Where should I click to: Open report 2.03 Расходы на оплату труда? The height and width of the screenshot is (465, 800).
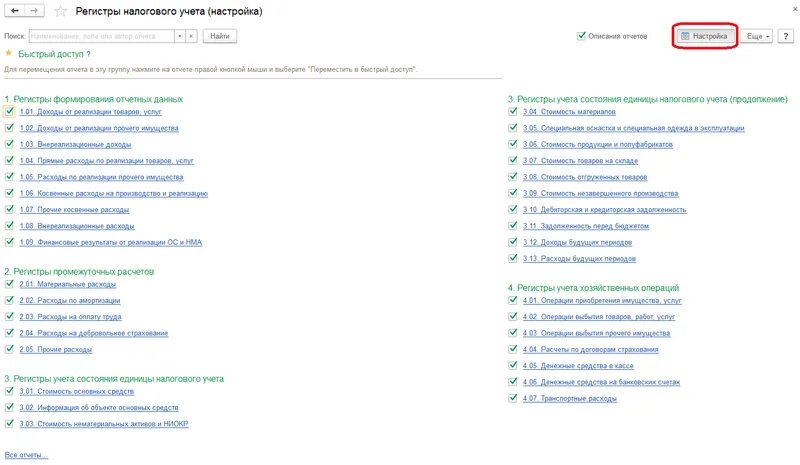pyautogui.click(x=70, y=317)
